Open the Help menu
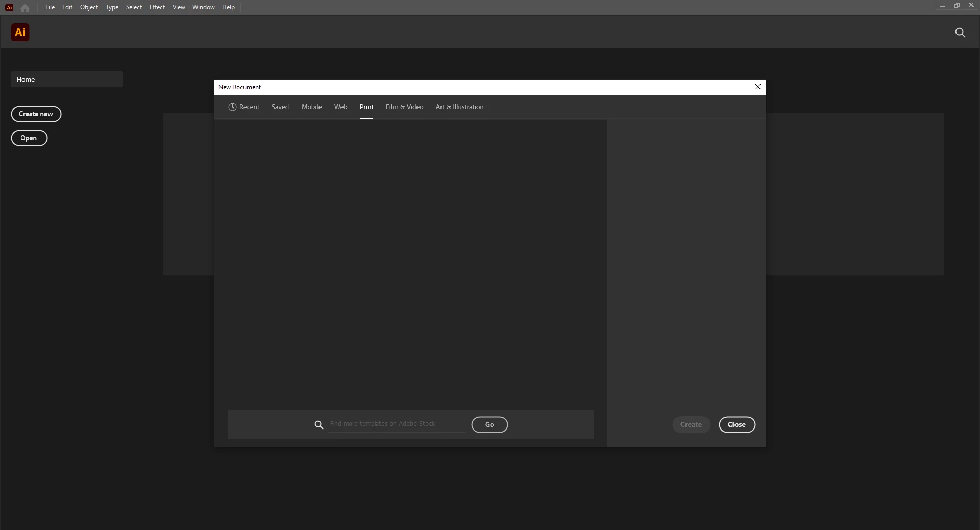Viewport: 980px width, 530px height. click(228, 7)
